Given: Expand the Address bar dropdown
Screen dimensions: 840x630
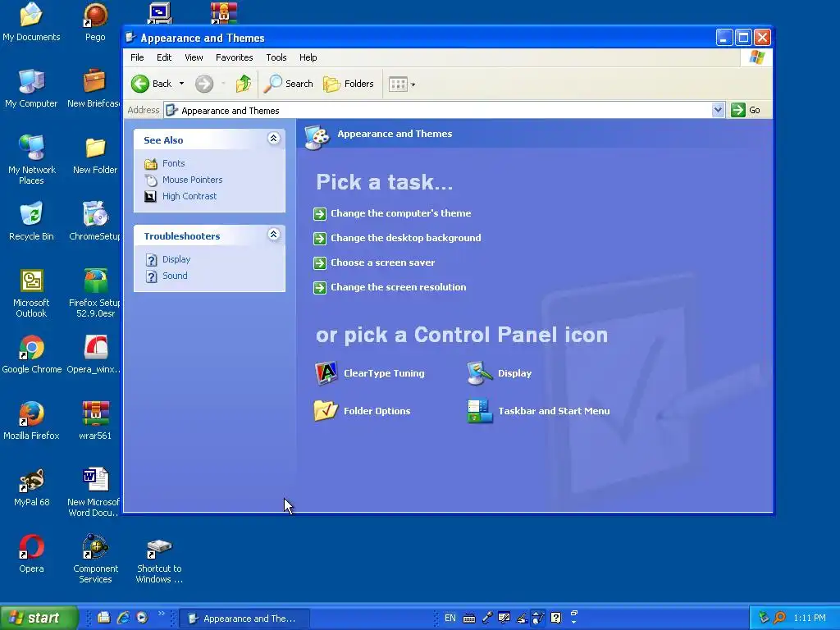Looking at the screenshot, I should [718, 110].
